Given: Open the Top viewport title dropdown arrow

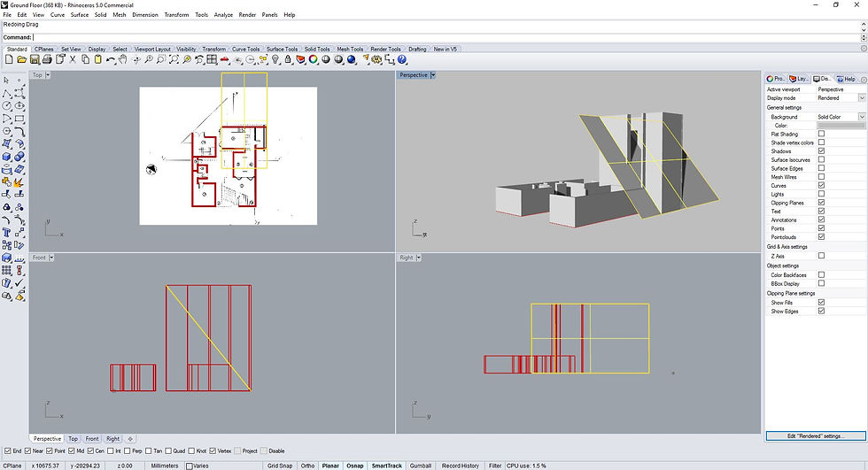Looking at the screenshot, I should 48,74.
